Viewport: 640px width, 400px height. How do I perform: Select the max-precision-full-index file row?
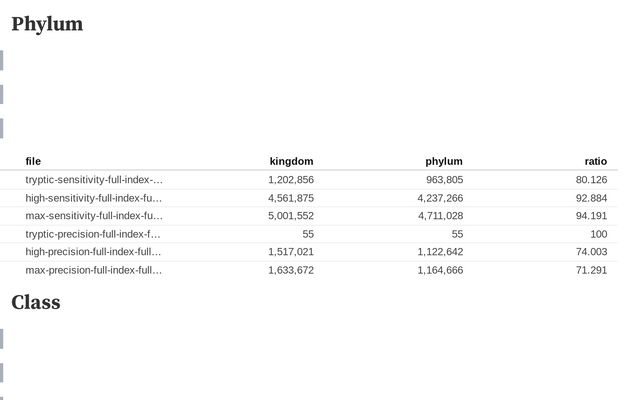pos(94,270)
